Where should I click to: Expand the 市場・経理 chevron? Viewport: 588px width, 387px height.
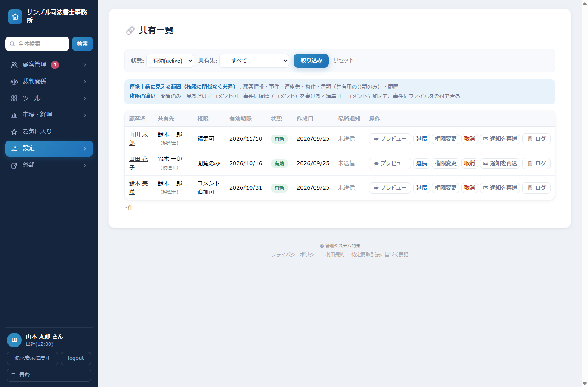point(85,115)
